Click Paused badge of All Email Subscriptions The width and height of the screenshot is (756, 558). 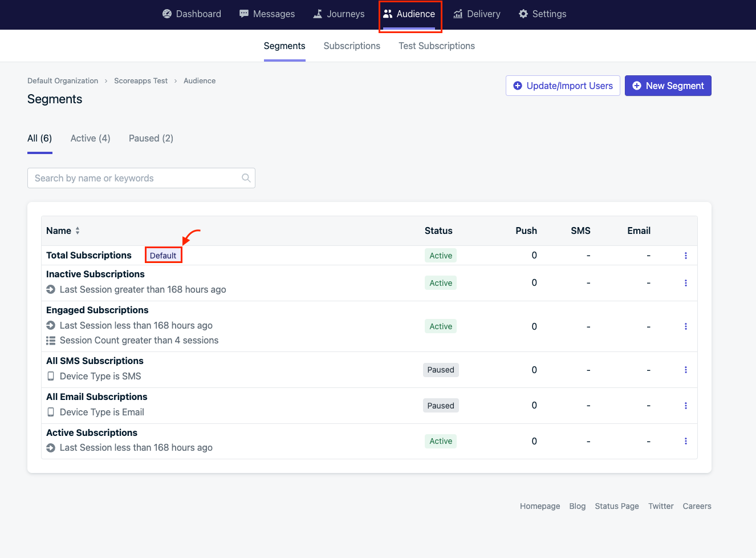pyautogui.click(x=441, y=406)
